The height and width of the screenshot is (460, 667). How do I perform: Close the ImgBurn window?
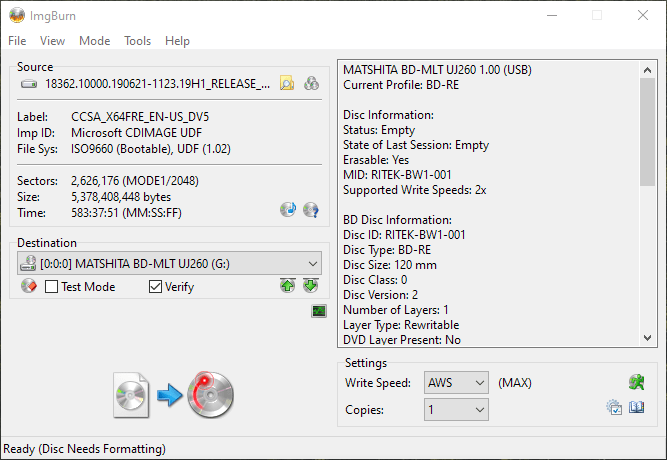point(643,15)
